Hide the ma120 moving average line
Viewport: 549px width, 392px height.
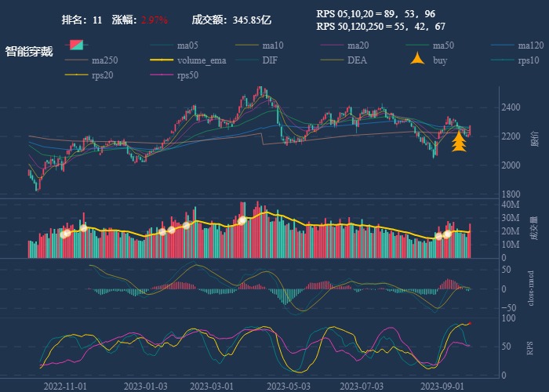tap(530, 45)
